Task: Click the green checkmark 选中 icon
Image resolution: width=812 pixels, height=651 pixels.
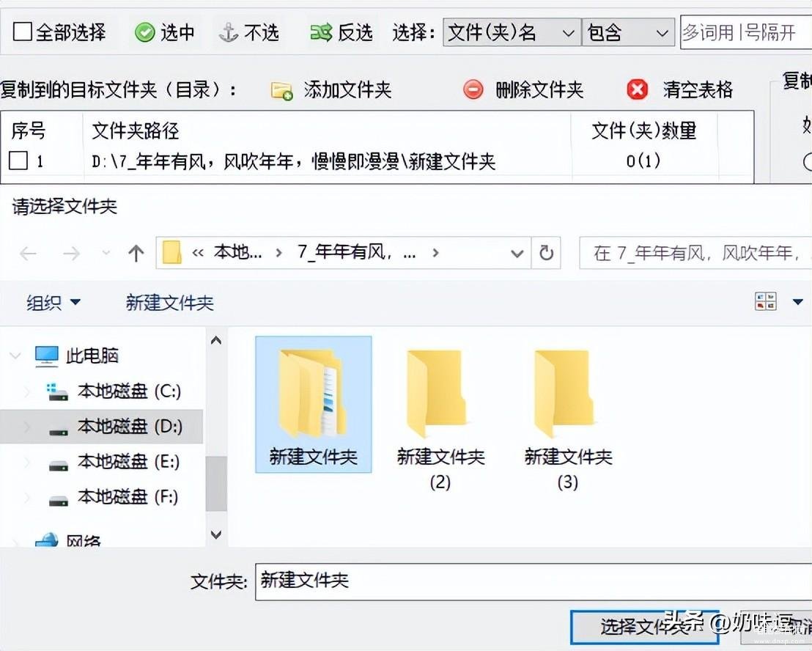Action: coord(144,33)
